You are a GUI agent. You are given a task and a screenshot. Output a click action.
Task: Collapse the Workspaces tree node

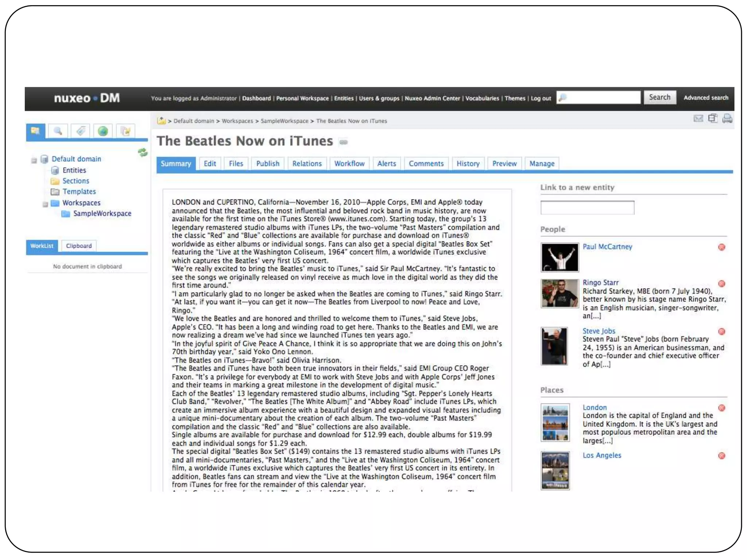[45, 204]
